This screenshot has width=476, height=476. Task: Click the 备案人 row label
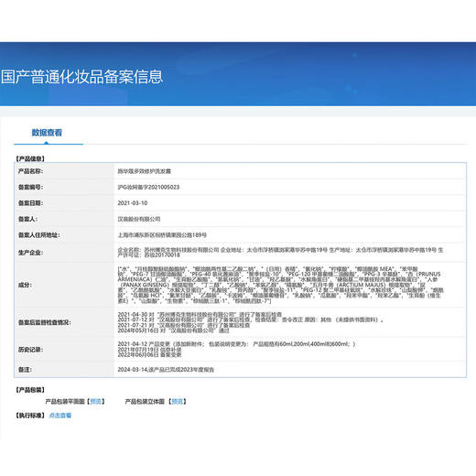click(x=27, y=219)
